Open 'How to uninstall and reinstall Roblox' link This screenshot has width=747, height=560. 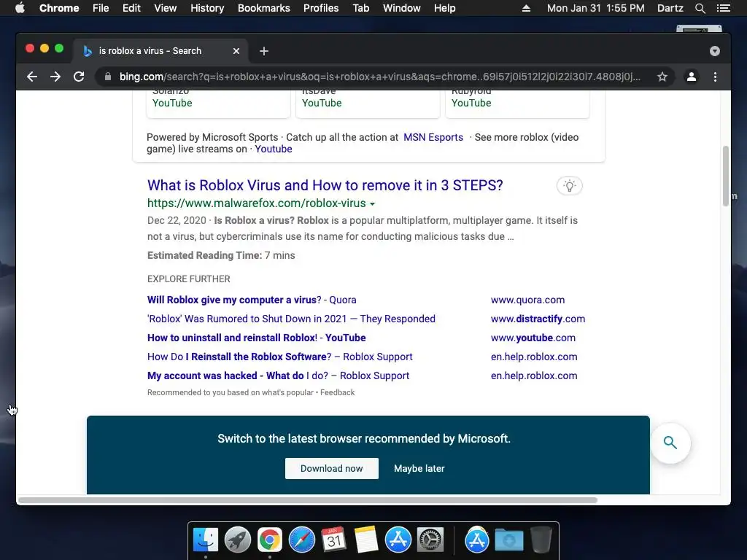256,338
